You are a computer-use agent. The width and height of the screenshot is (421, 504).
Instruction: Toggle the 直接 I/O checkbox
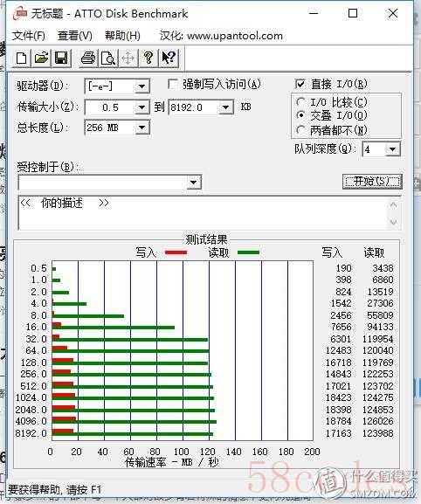tap(300, 84)
